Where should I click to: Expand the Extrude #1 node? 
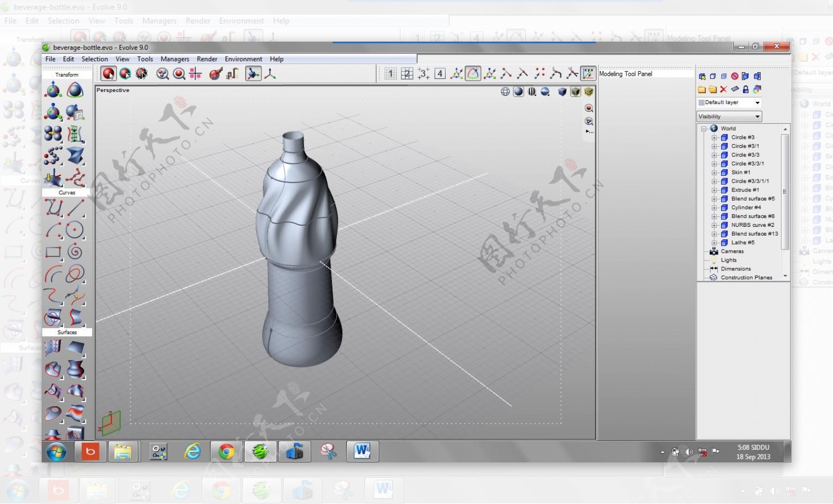point(714,190)
